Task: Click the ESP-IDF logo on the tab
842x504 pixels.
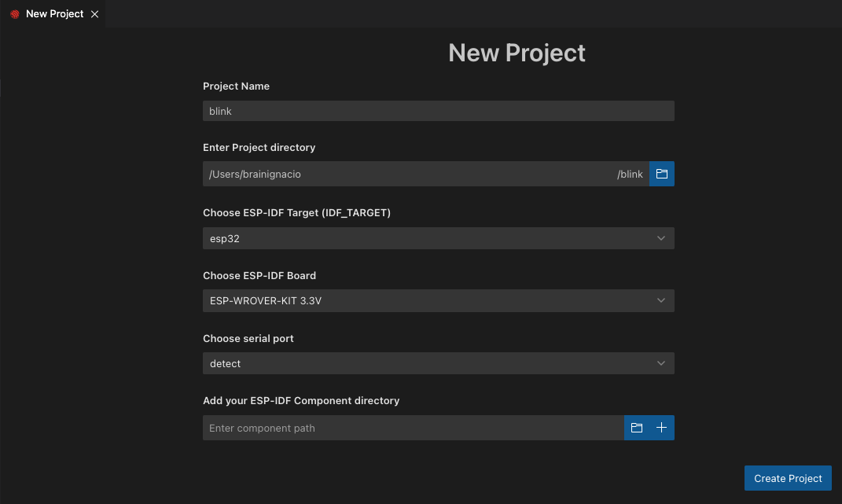Action: [13, 13]
